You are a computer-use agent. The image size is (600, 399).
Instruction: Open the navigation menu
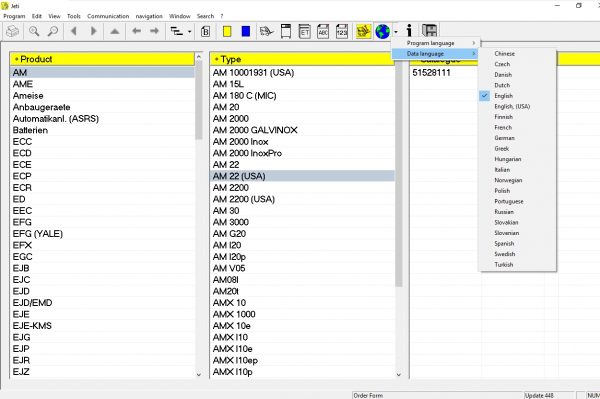pos(149,16)
